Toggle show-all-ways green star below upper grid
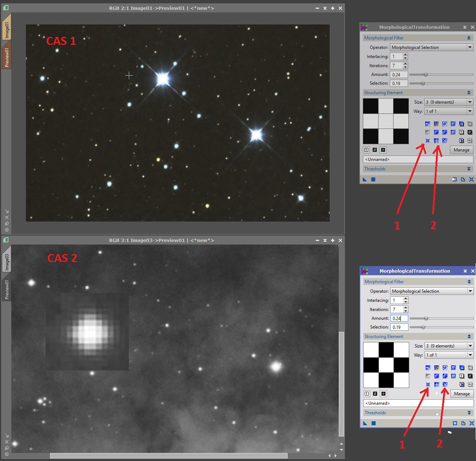The width and height of the screenshot is (476, 461). [383, 150]
